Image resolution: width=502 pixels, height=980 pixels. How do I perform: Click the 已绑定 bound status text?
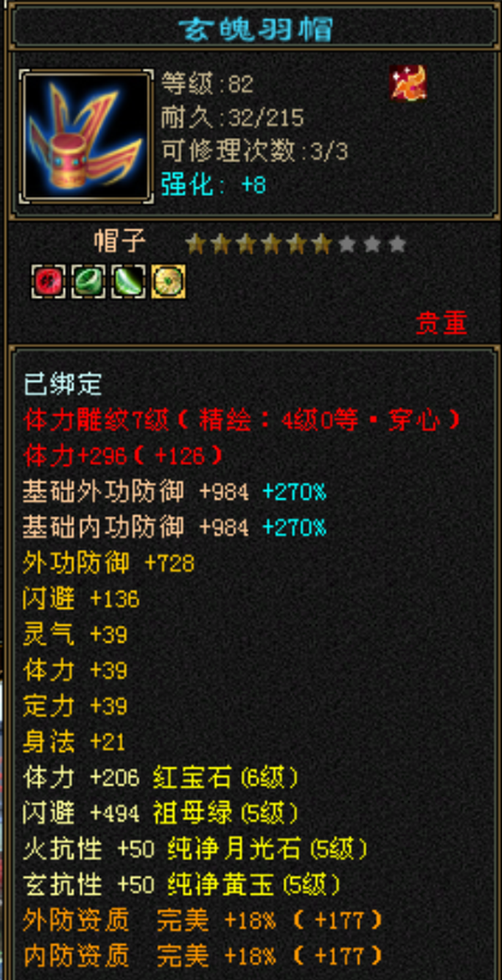point(63,385)
